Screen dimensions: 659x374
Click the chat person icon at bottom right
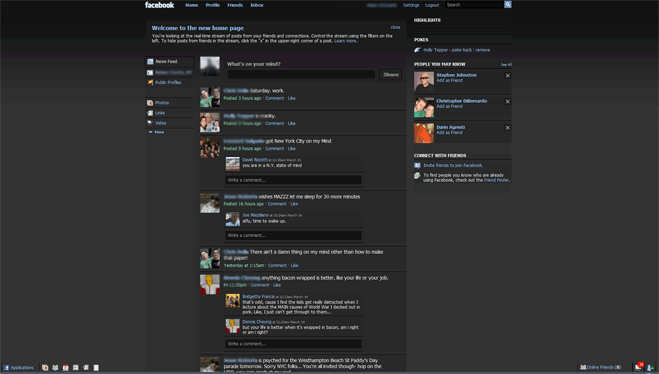click(x=651, y=367)
